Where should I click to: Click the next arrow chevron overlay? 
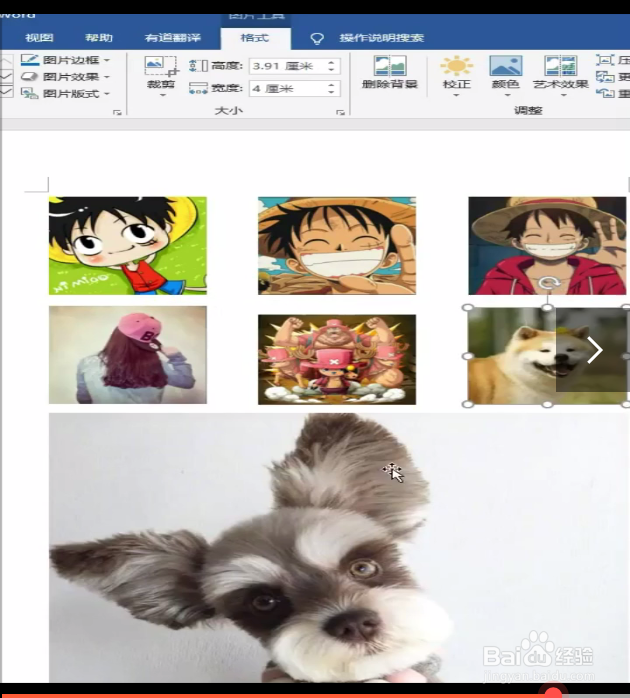tap(594, 350)
